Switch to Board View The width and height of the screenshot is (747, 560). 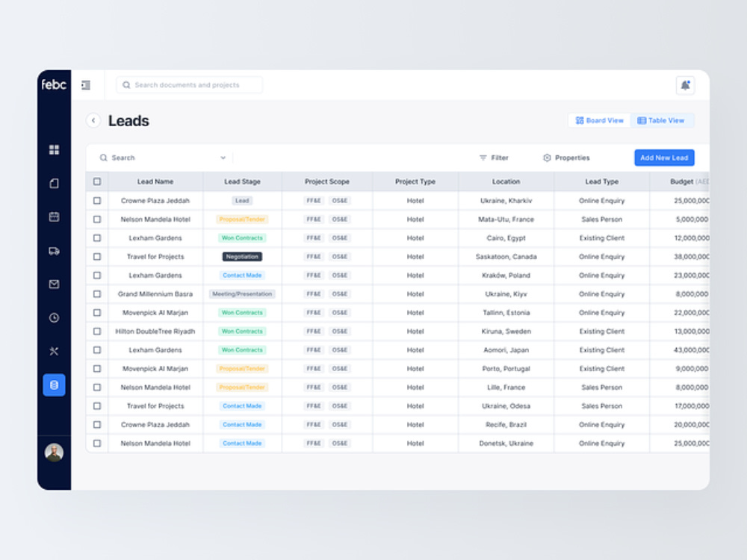pos(599,120)
